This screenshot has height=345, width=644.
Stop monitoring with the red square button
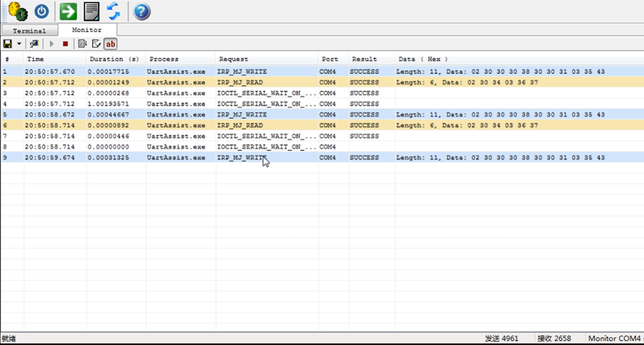tap(65, 44)
